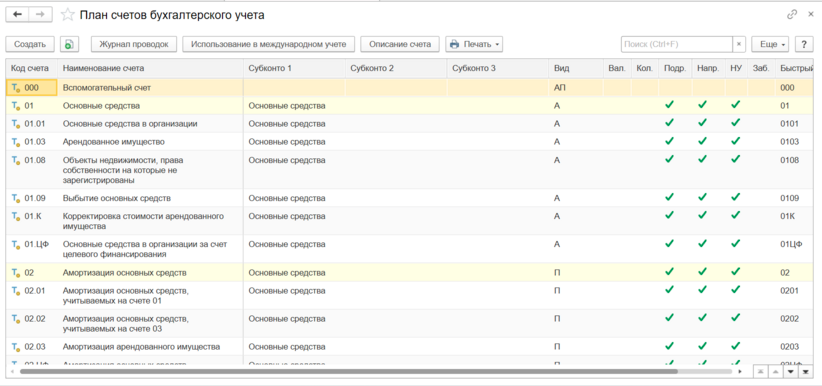Click the Вид value АП in row 000
The height and width of the screenshot is (386, 822).
point(559,88)
